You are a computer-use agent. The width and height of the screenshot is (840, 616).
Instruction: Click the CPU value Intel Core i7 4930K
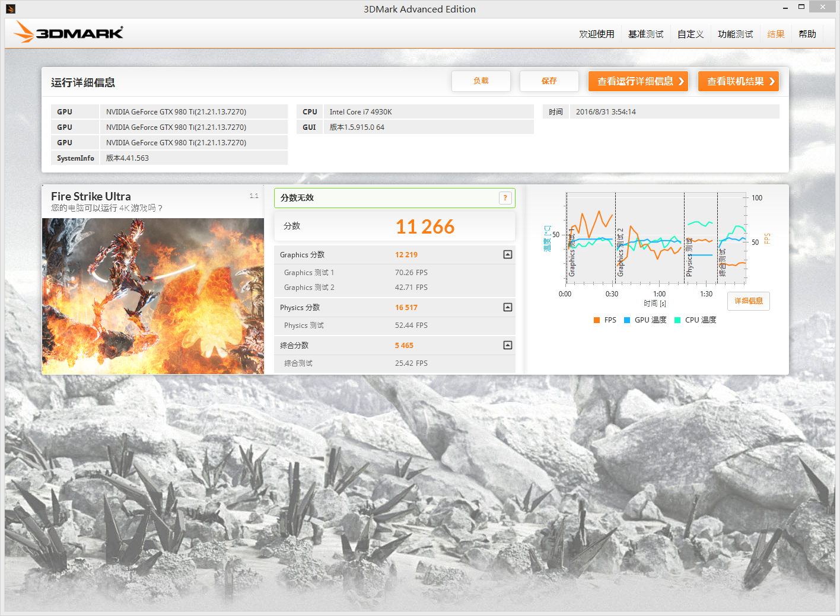(361, 112)
